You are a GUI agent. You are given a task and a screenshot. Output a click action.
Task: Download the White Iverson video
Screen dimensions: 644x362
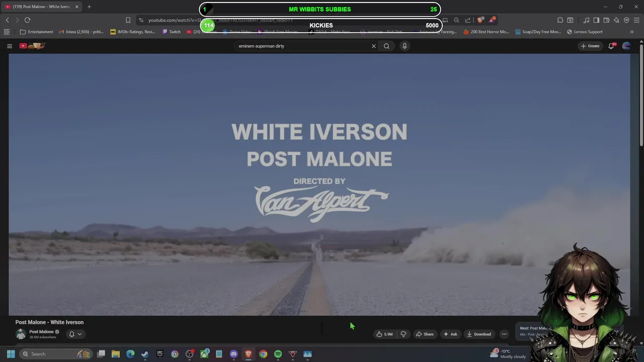[x=479, y=334]
